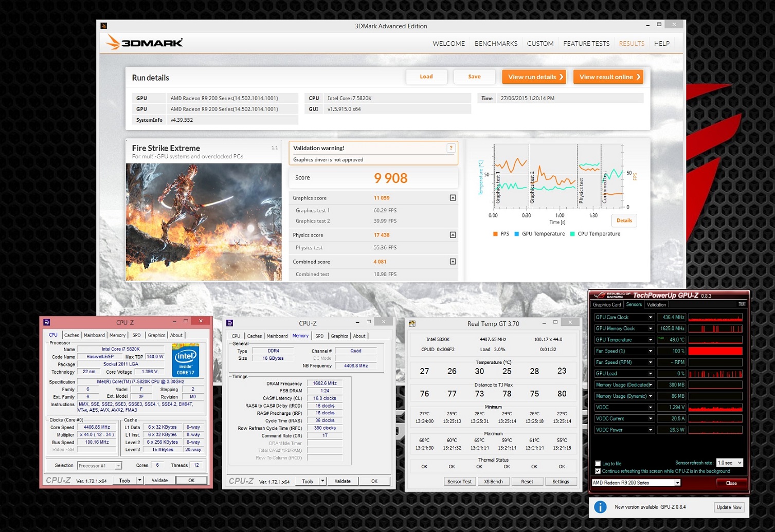Open Tools dropdown arrow in CPU-Z CPU window
This screenshot has width=775, height=532.
[139, 481]
